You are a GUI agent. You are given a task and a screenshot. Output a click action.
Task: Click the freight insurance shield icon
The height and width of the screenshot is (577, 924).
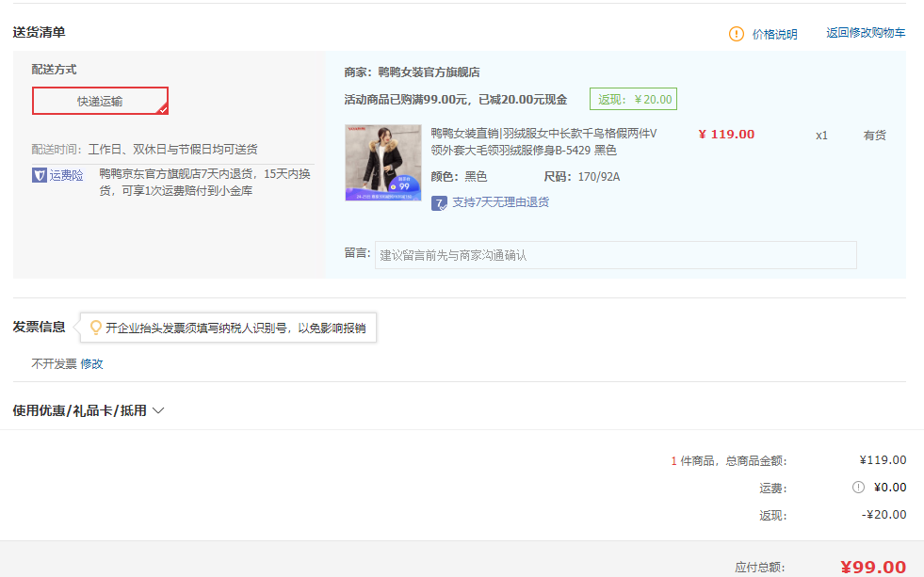(x=40, y=175)
